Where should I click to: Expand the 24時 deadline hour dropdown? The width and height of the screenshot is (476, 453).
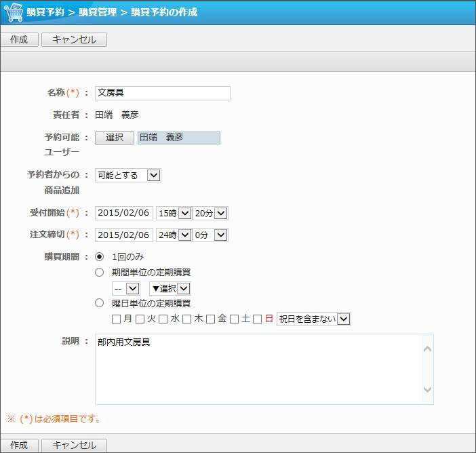point(174,235)
